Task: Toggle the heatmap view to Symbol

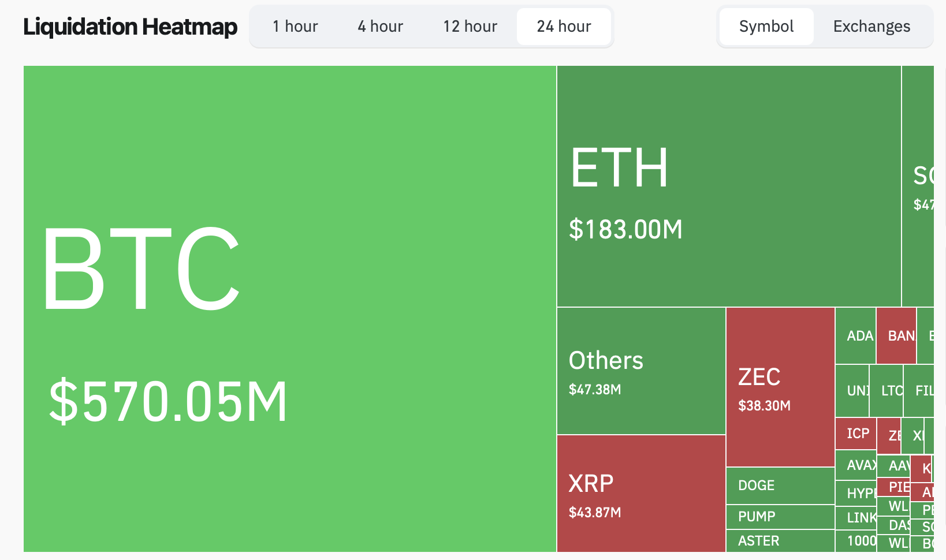Action: click(766, 27)
